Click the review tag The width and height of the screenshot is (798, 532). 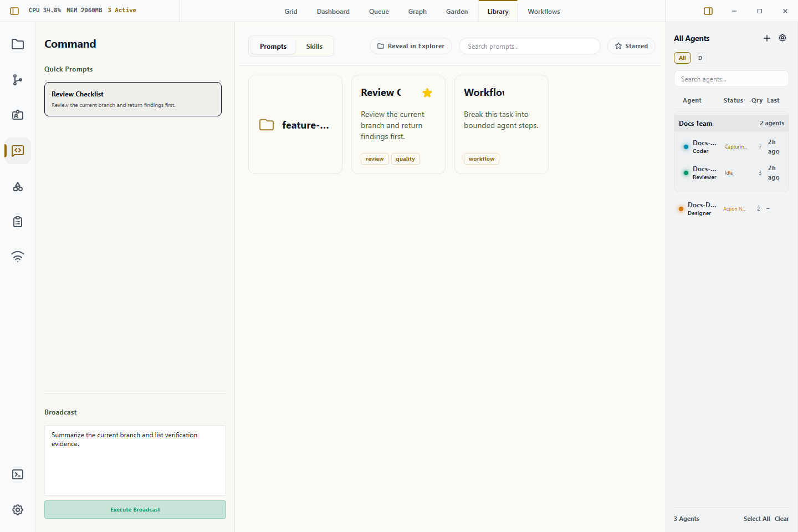(x=375, y=159)
